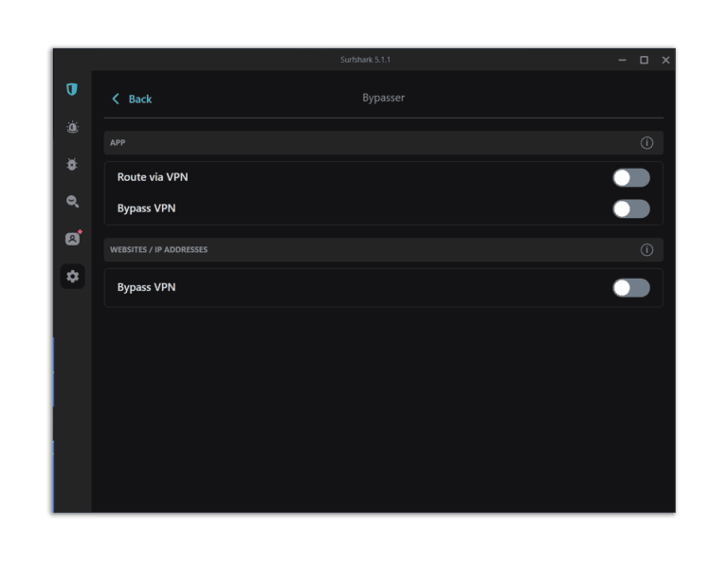Click the APP section header label
728x561 pixels.
click(x=118, y=142)
